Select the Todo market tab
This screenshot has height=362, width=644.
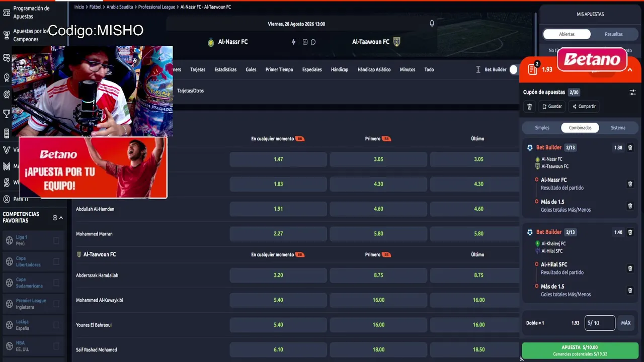coord(429,69)
